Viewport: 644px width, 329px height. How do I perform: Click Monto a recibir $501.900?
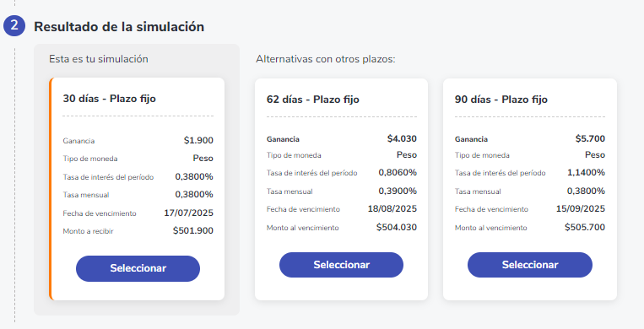(193, 231)
